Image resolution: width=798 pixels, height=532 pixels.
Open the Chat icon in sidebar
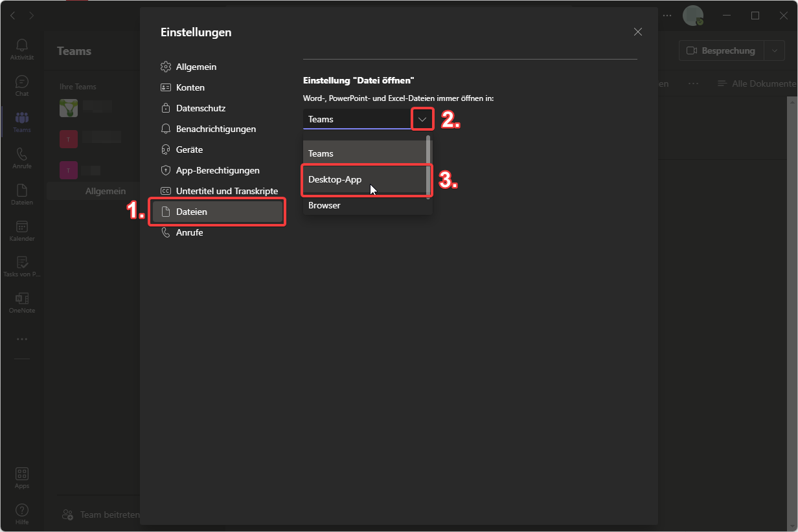tap(22, 85)
